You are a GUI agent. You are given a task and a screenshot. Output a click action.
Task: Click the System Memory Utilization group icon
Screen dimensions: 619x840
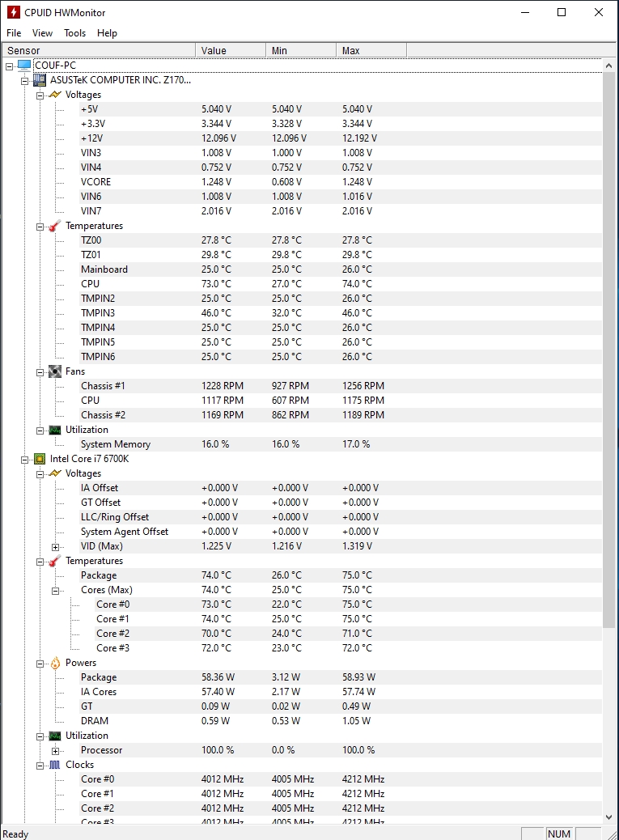point(55,430)
